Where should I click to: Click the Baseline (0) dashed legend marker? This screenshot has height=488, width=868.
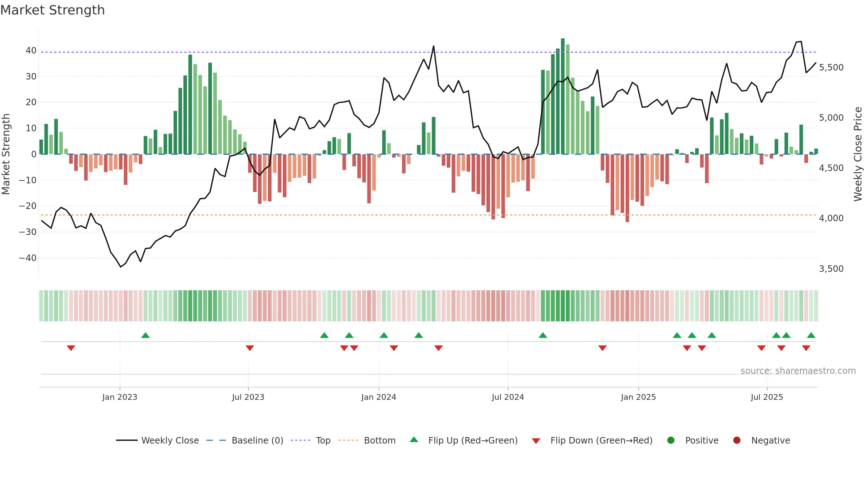point(216,440)
